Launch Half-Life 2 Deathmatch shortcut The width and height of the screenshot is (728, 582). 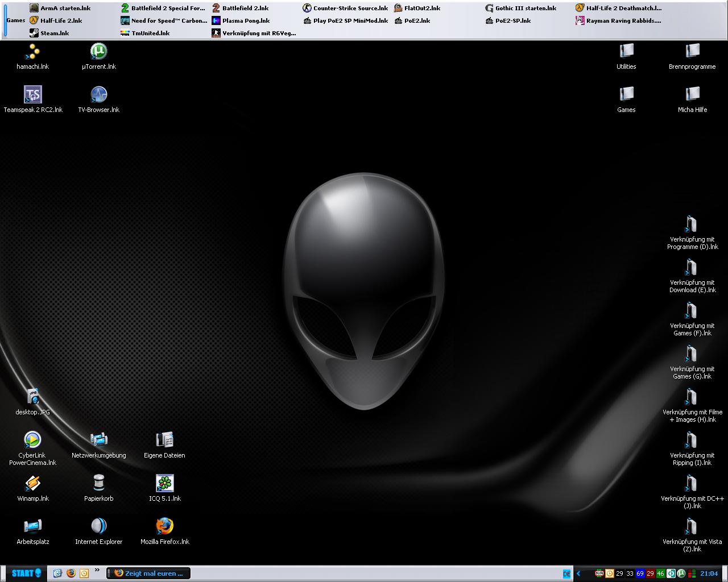[619, 8]
